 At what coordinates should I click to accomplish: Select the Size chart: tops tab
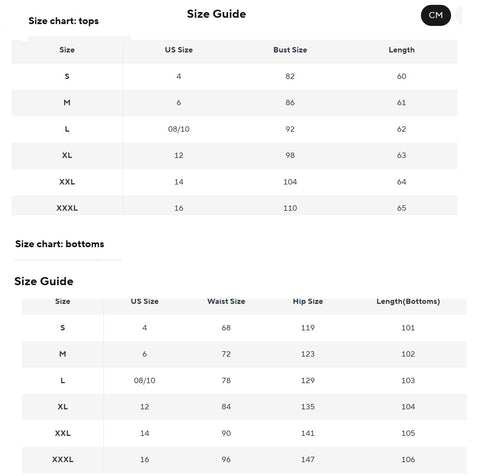pos(63,21)
